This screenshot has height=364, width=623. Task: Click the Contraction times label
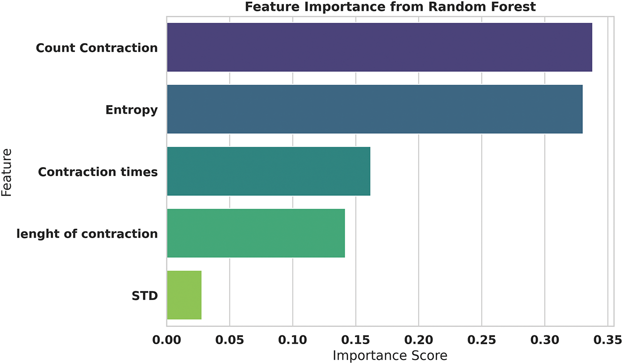click(98, 172)
